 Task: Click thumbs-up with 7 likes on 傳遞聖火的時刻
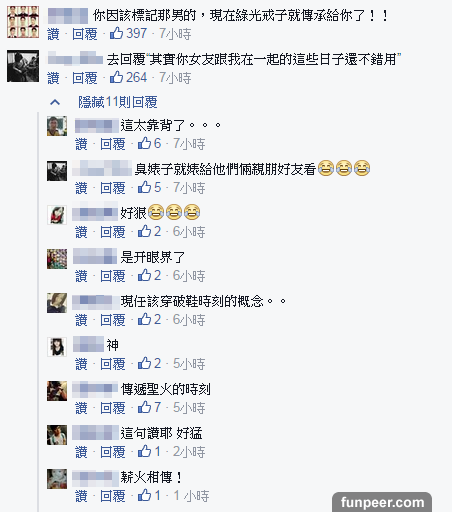pyautogui.click(x=145, y=407)
